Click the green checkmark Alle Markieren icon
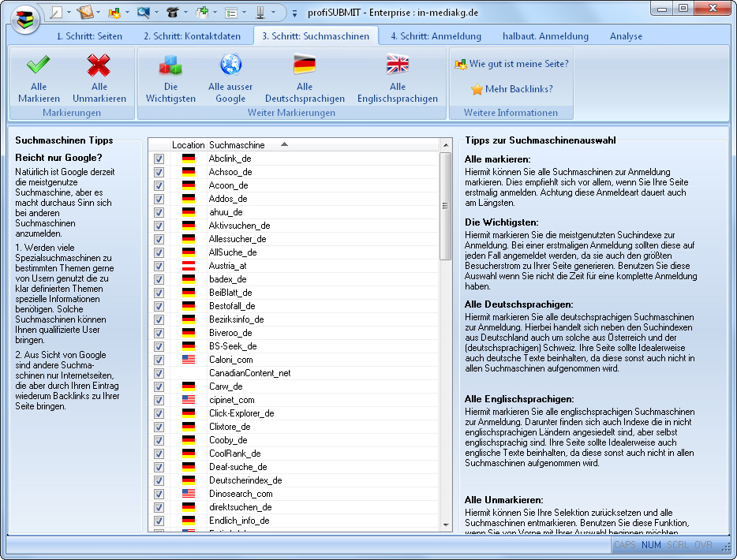The image size is (737, 560). click(x=39, y=65)
